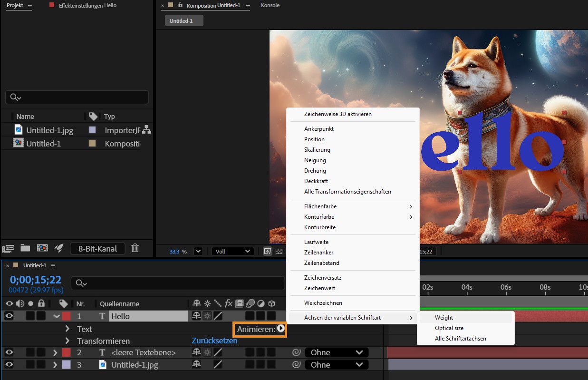Screen dimensions: 588x380
Task: Enable motion blur box on Hello layer
Action: pyautogui.click(x=250, y=316)
